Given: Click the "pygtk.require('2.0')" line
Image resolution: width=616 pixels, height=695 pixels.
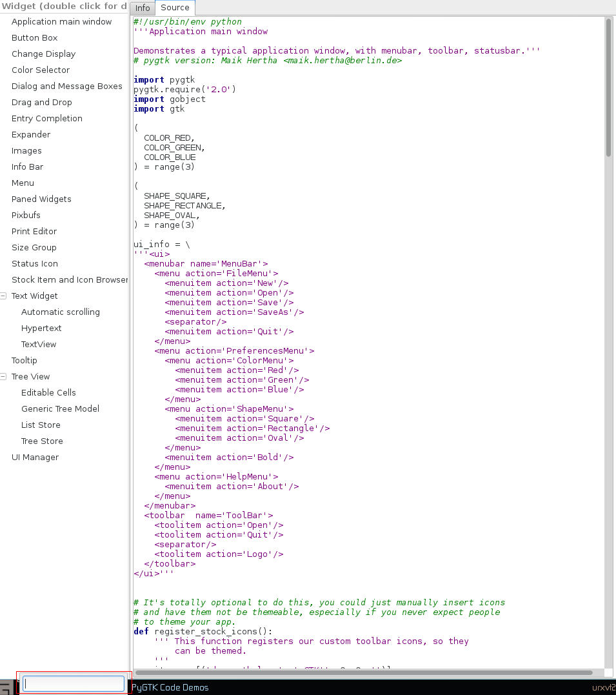Looking at the screenshot, I should 184,89.
